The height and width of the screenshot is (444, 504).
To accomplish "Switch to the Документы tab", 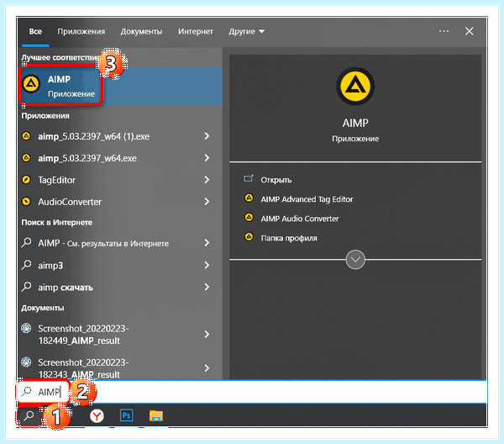I will coord(141,31).
